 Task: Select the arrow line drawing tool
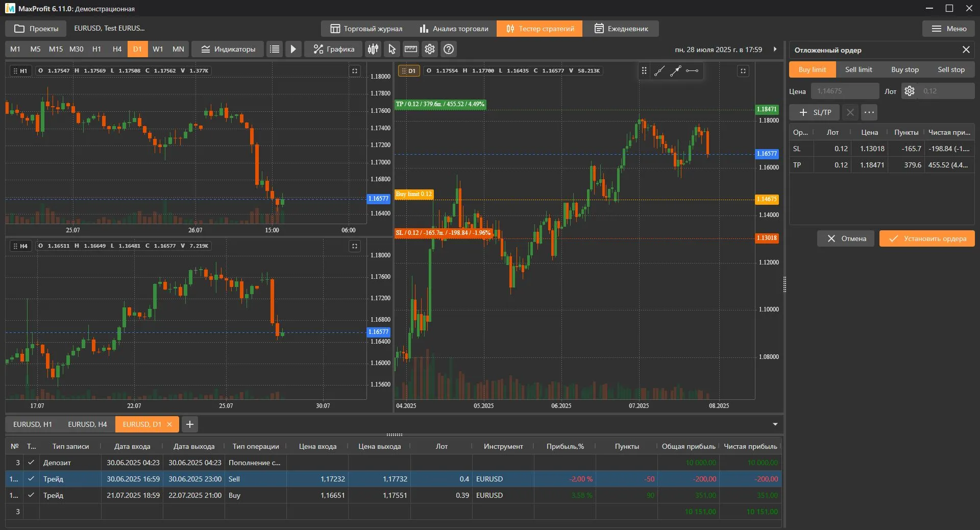coord(676,71)
